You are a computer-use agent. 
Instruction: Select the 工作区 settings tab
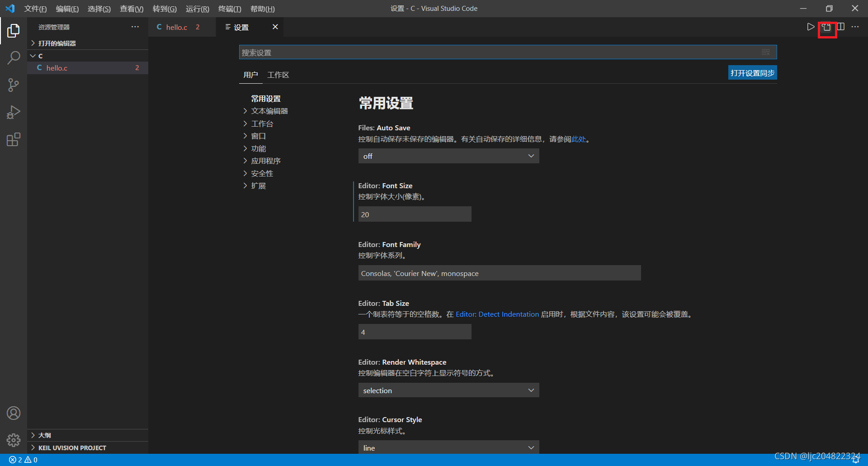pos(278,75)
